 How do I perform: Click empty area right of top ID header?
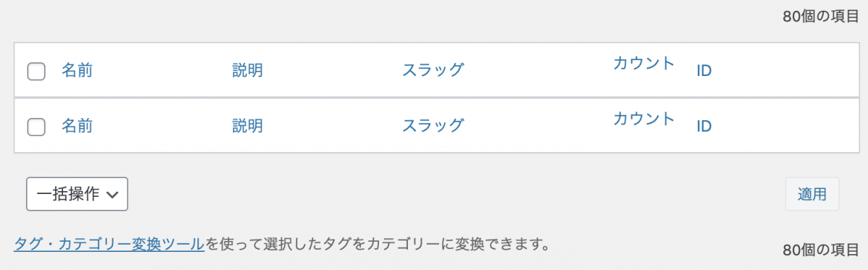[781, 70]
